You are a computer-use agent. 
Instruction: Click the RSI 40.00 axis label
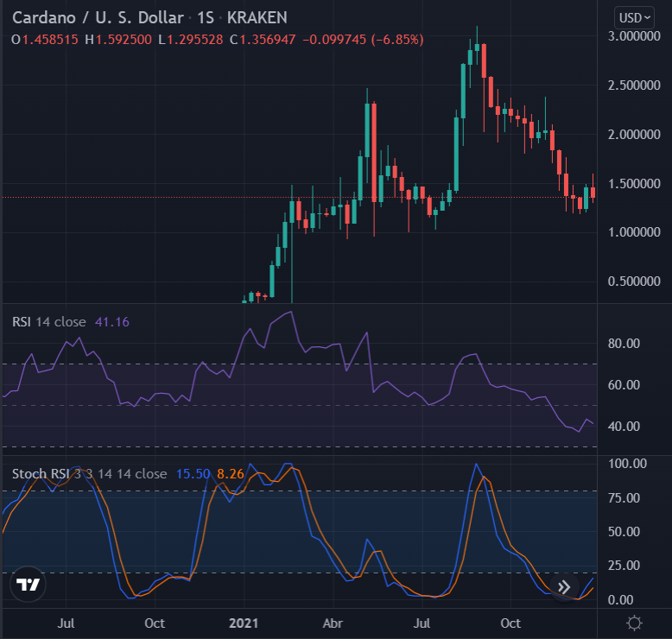coord(624,427)
